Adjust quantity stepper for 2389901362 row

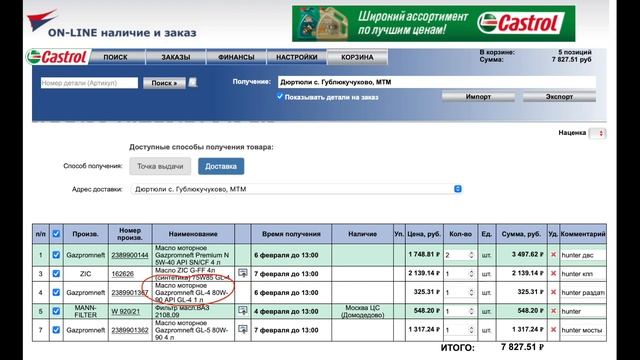[x=471, y=330]
